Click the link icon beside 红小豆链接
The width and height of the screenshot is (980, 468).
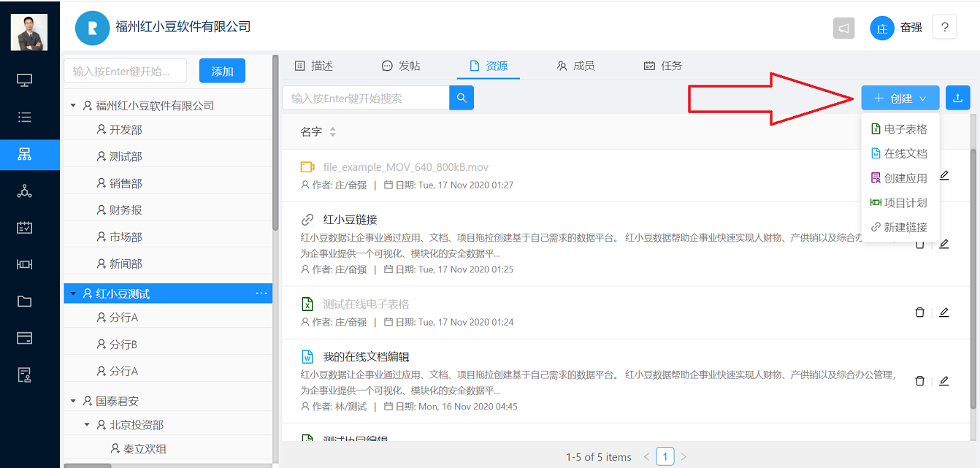point(307,220)
